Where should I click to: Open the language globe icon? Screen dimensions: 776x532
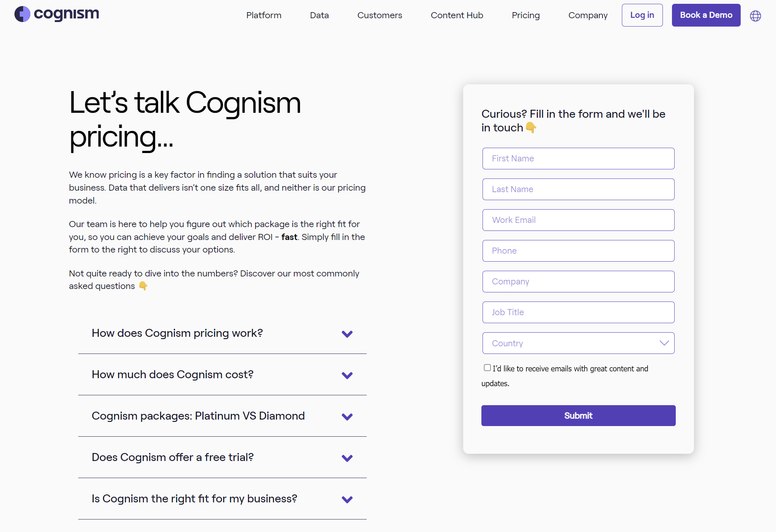[755, 16]
